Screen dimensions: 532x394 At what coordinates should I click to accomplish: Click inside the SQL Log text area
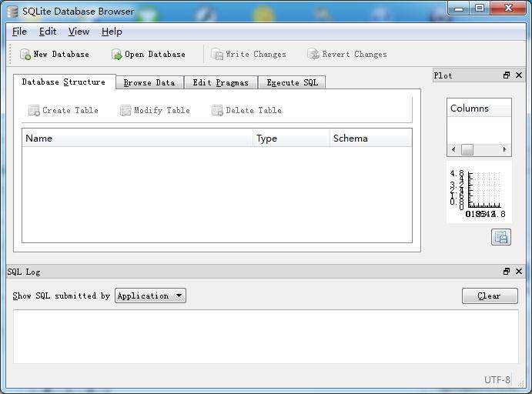[x=266, y=336]
